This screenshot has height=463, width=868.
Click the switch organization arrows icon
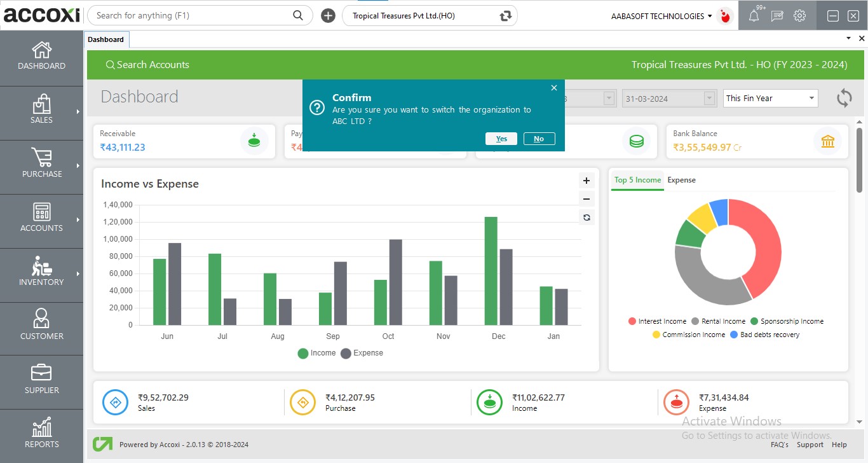click(506, 16)
